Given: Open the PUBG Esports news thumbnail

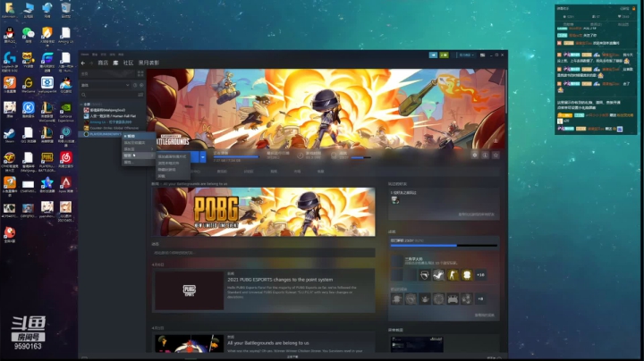Looking at the screenshot, I should [190, 290].
